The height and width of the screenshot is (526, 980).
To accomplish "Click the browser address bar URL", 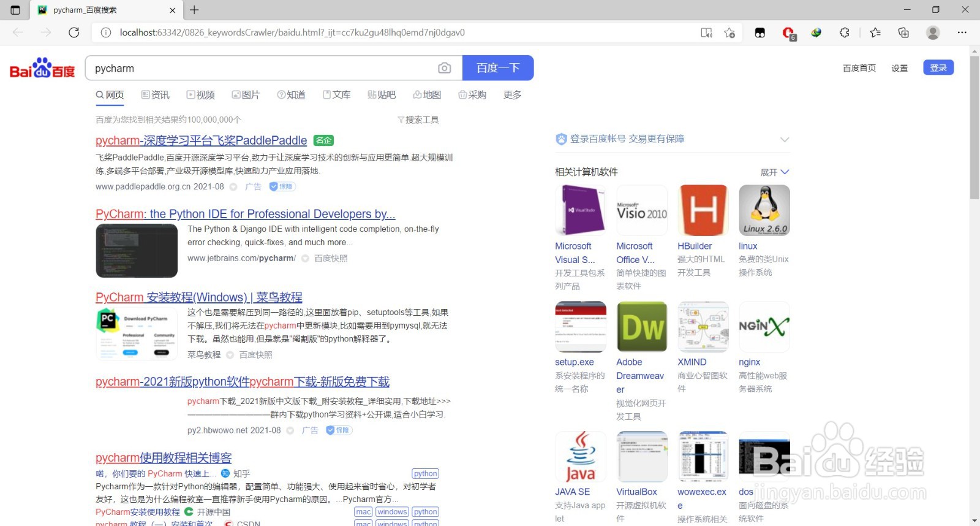I will click(x=292, y=32).
